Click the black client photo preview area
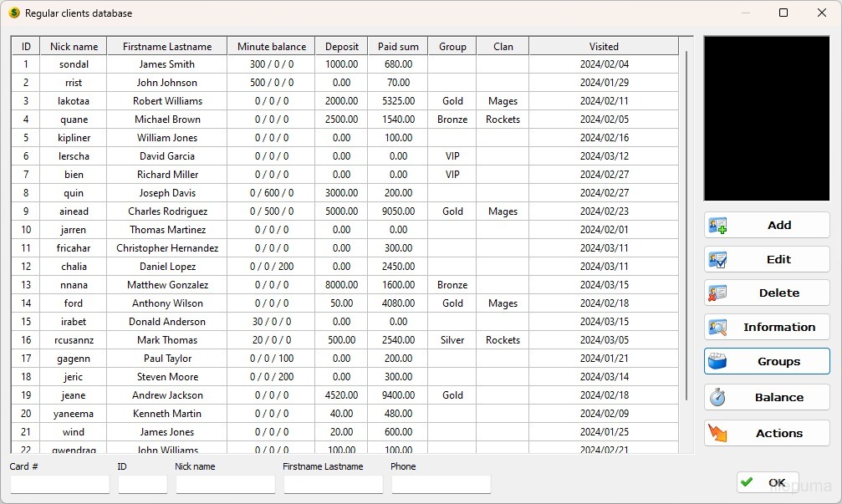The width and height of the screenshot is (842, 504). (767, 118)
